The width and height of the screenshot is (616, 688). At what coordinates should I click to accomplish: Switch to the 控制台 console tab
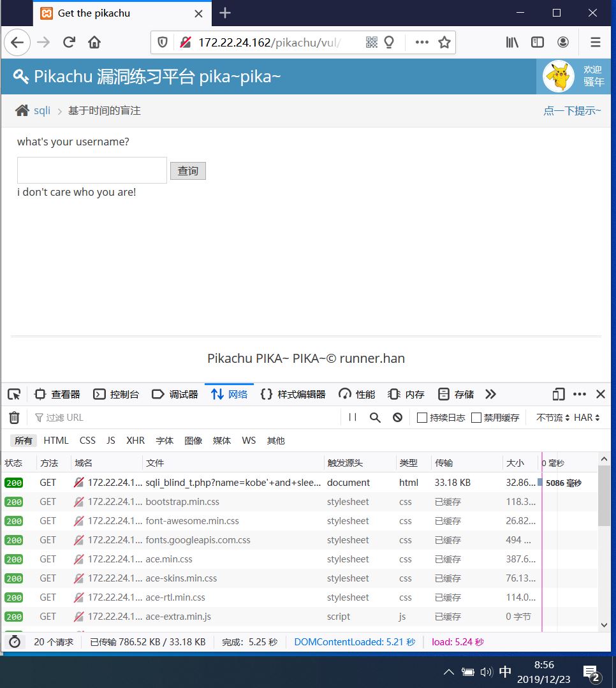pos(116,395)
